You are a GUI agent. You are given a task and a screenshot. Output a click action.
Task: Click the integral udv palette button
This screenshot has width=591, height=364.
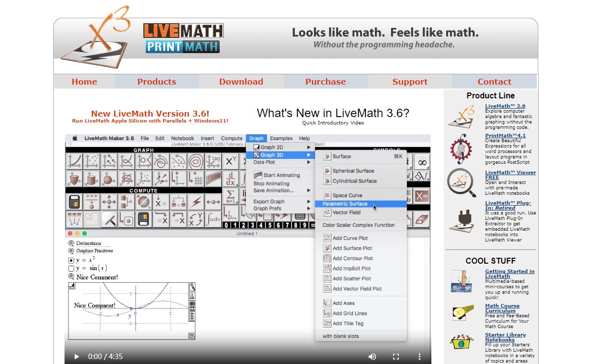213,219
